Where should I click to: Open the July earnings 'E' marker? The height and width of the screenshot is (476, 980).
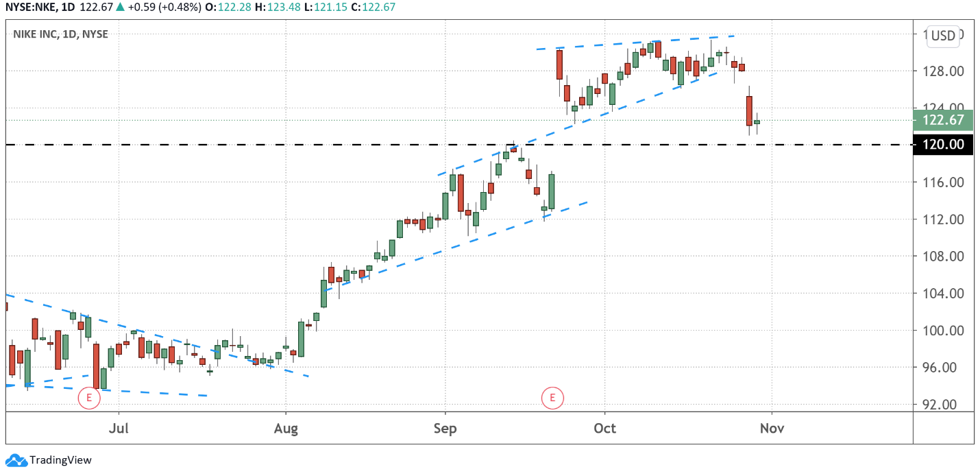click(x=88, y=398)
